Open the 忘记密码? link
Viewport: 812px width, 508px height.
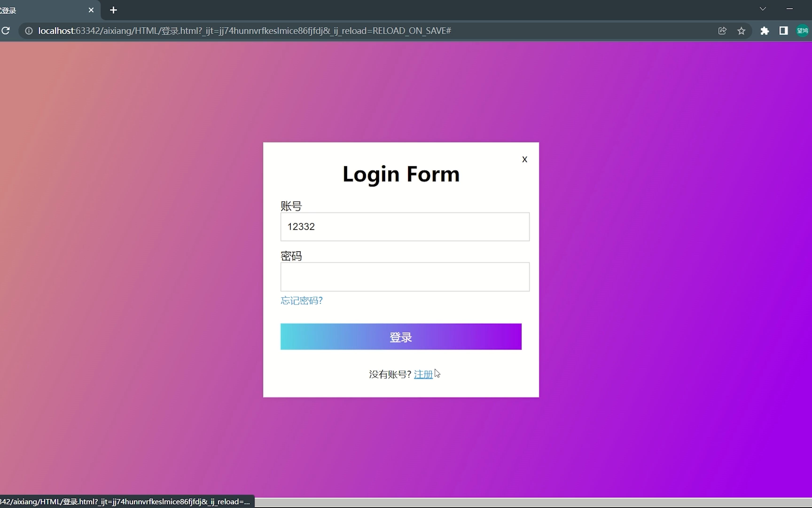pos(302,300)
